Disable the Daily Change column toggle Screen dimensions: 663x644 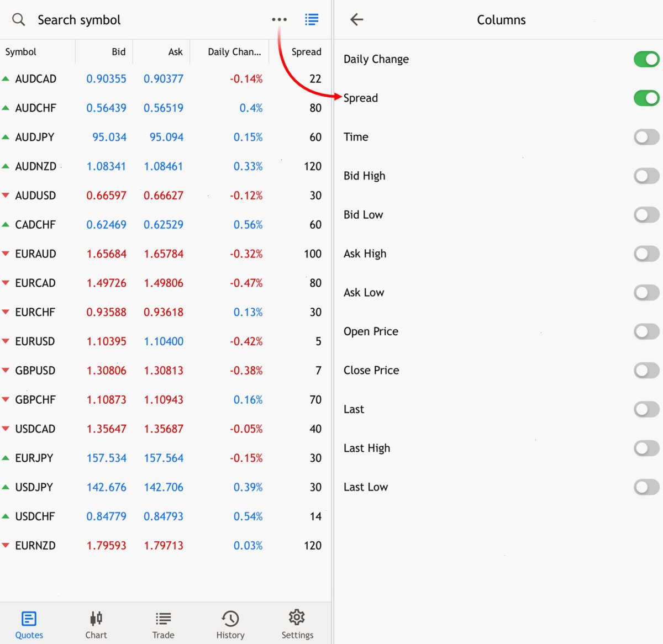pyautogui.click(x=646, y=59)
